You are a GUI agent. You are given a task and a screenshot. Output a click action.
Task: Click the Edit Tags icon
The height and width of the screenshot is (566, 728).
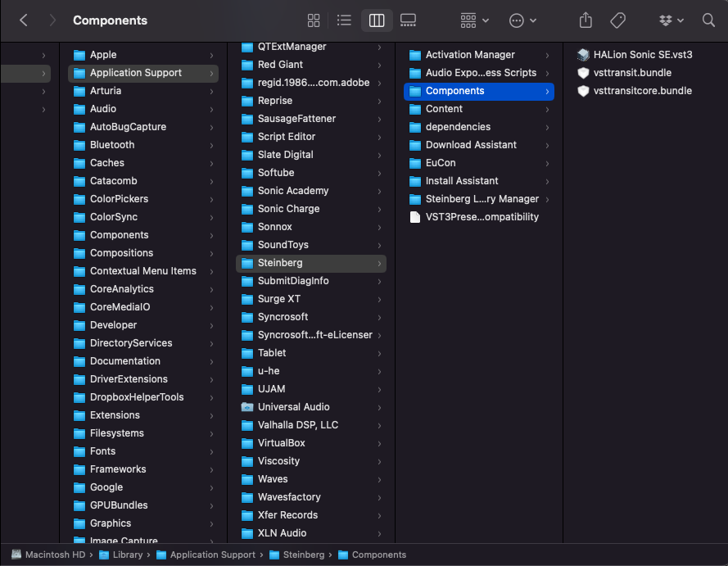[618, 20]
